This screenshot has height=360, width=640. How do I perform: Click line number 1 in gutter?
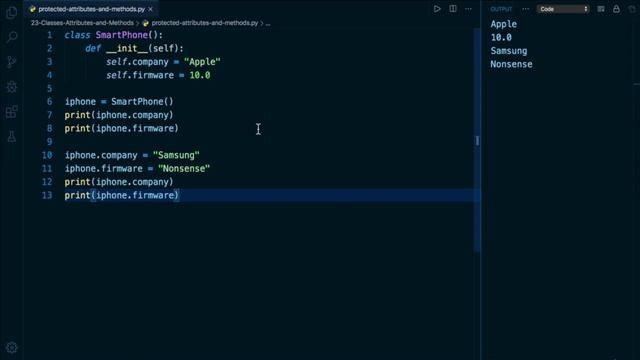pyautogui.click(x=49, y=35)
